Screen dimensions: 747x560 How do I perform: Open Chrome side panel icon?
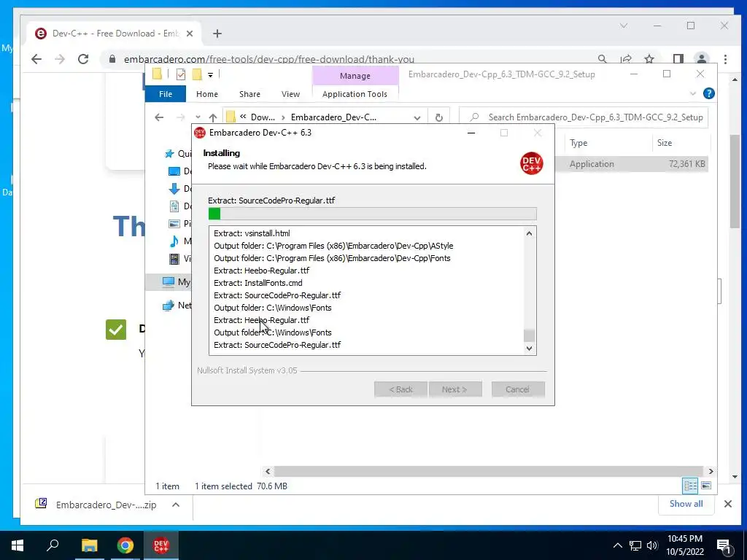678,59
